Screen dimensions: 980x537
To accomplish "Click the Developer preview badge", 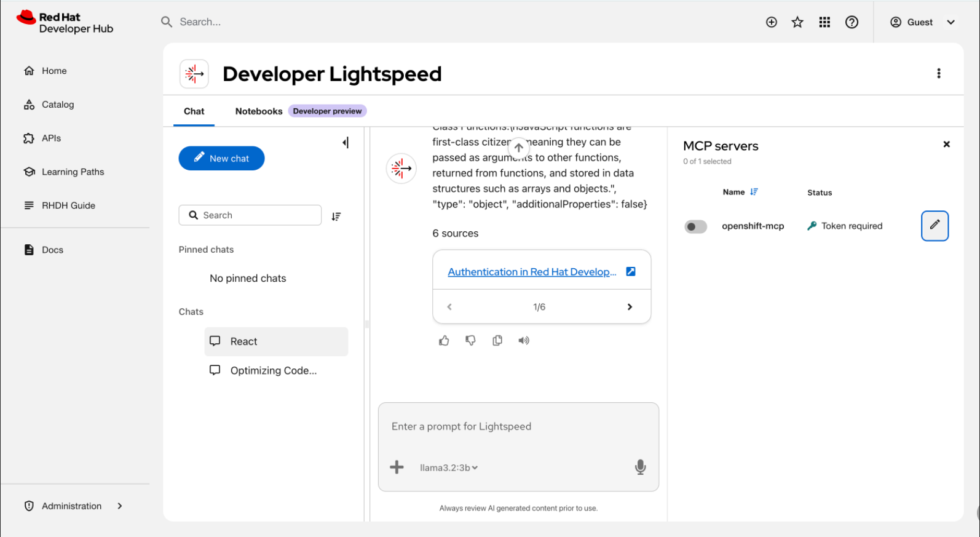I will (x=327, y=111).
